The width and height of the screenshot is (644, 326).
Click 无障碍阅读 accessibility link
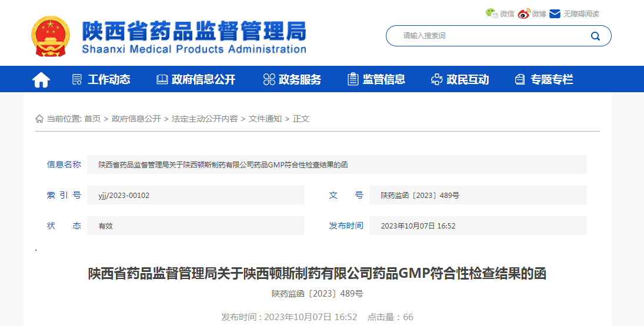581,14
